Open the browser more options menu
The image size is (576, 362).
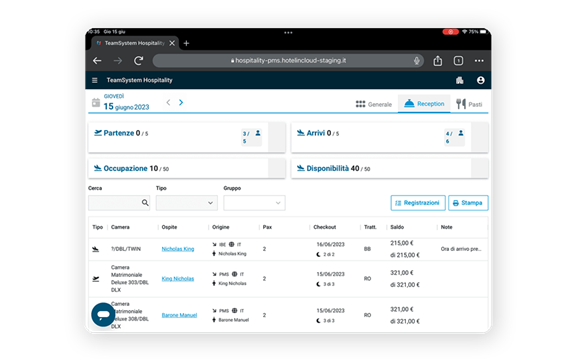click(479, 61)
